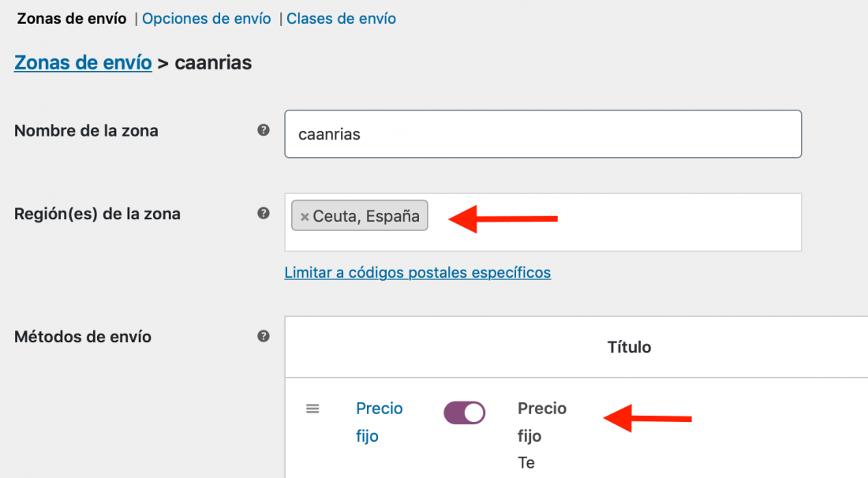
Task: Open the Zonas de envío tab
Action: pyautogui.click(x=72, y=18)
